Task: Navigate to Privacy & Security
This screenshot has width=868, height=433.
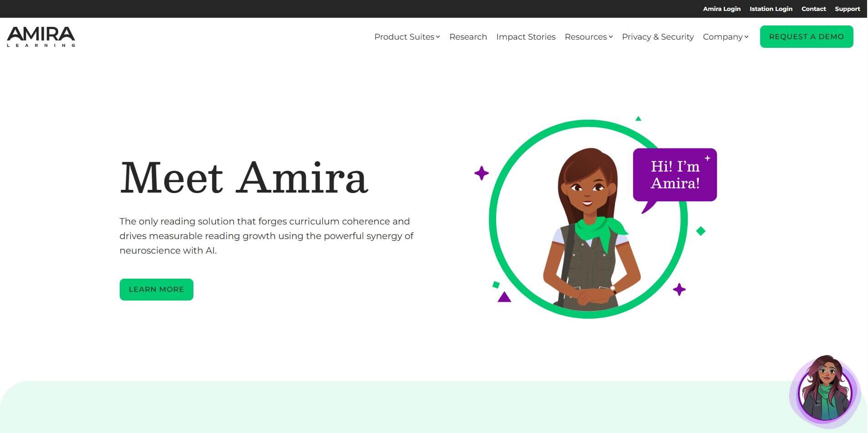Action: pyautogui.click(x=658, y=37)
